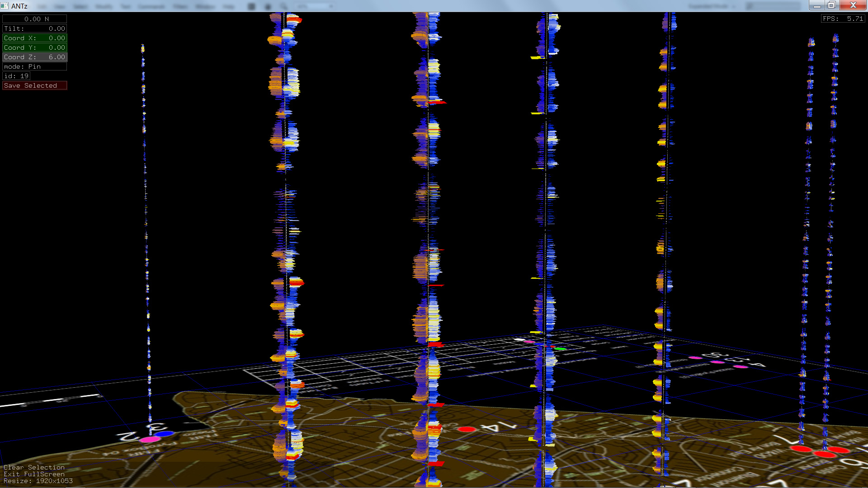This screenshot has height=488, width=868.
Task: Click the compass heading 0.00 N box
Action: pos(34,19)
